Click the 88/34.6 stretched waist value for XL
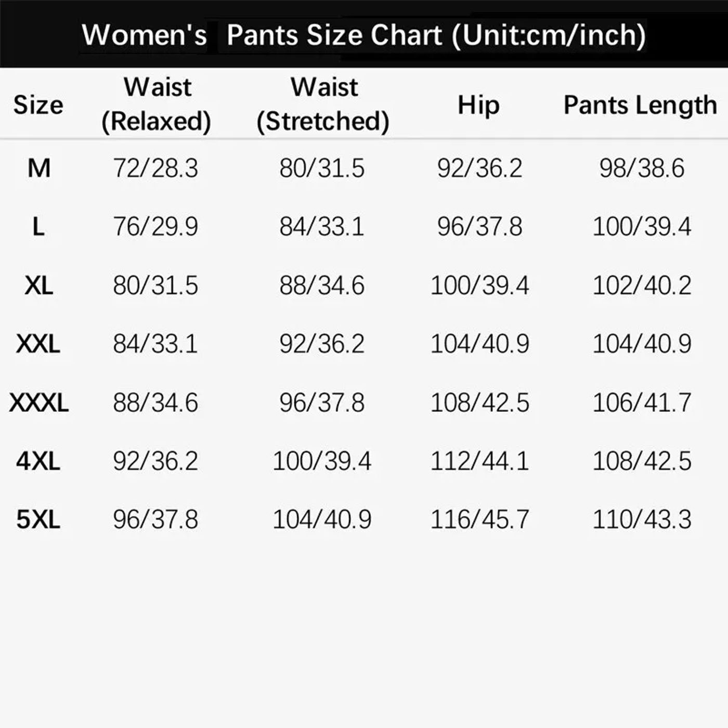This screenshot has width=728, height=728. [322, 285]
